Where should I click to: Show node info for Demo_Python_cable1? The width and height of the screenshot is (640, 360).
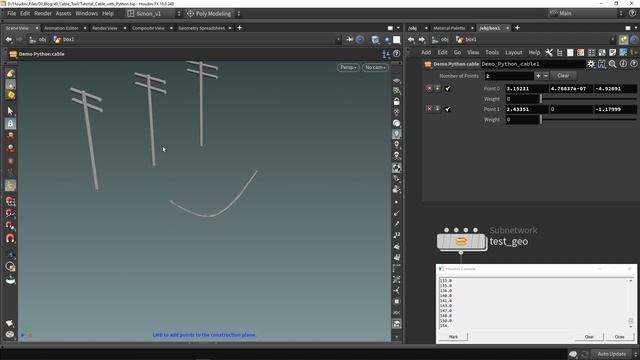point(623,64)
